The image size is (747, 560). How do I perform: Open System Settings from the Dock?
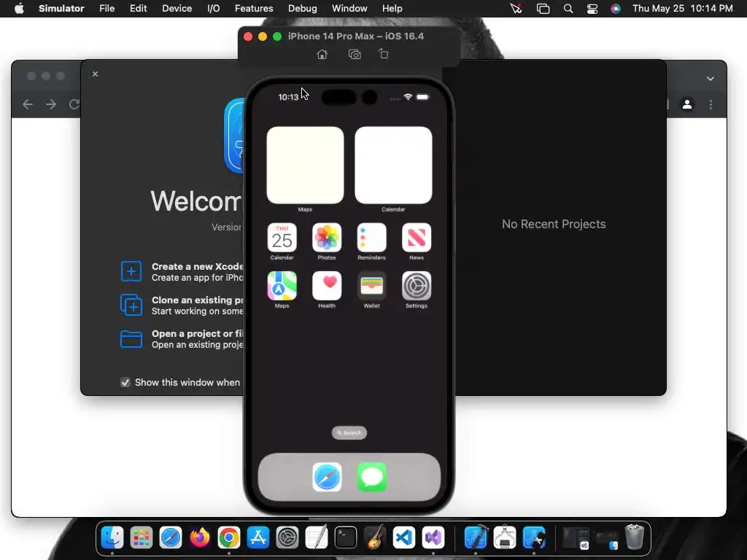[287, 537]
